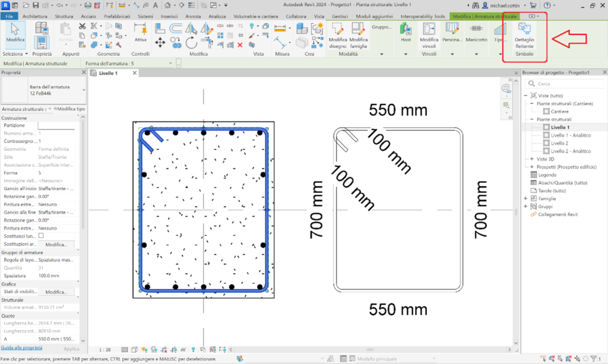
Task: Collapse Viste (tutto) tree node
Action: tap(526, 96)
